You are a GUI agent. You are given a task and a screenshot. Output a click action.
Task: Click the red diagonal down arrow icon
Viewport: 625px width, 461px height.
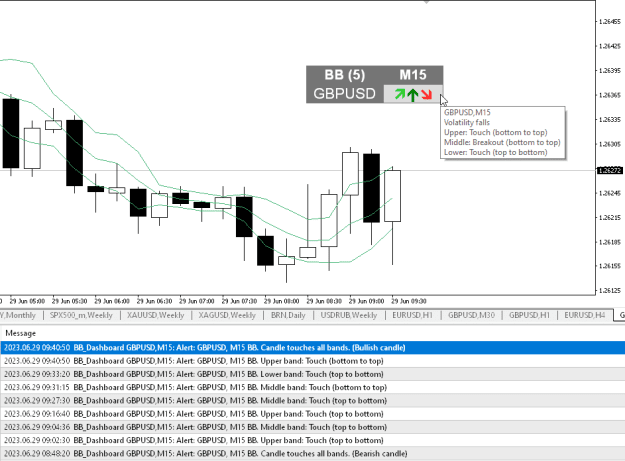coord(426,94)
